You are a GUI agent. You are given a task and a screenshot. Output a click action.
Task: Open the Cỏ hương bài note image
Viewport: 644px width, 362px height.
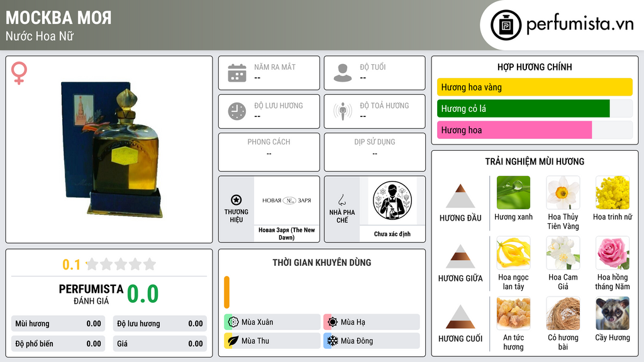point(563,313)
